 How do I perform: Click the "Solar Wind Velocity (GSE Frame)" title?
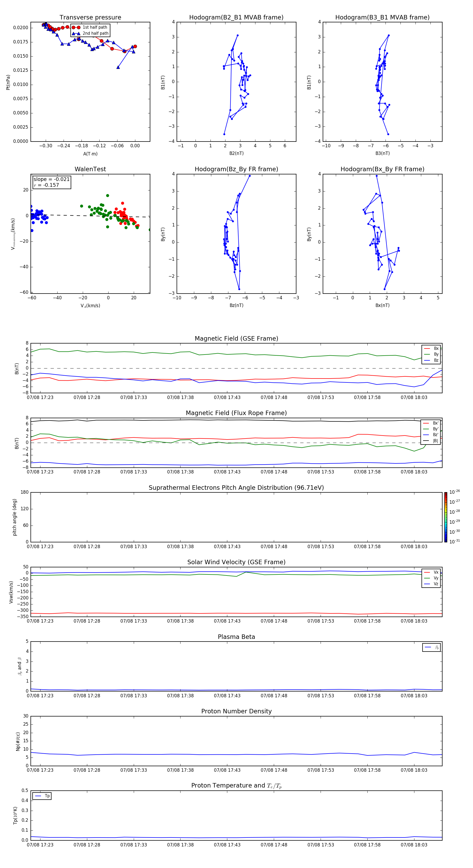point(236,562)
